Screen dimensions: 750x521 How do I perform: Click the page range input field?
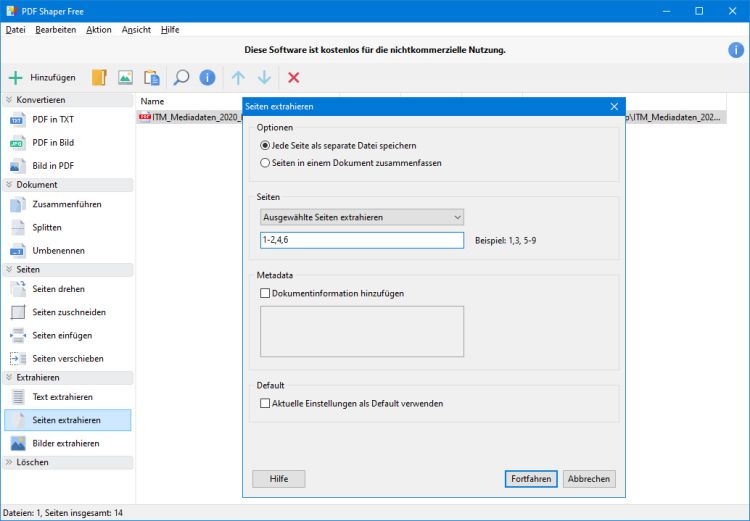point(361,240)
